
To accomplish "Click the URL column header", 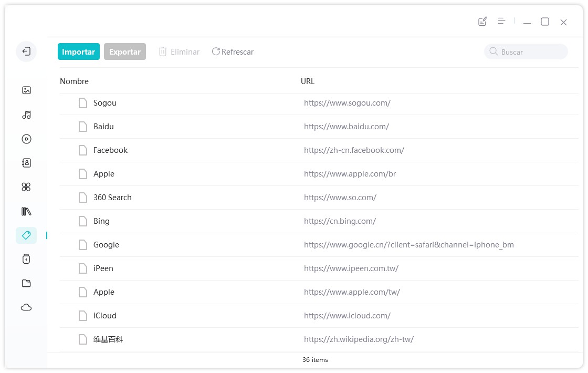I will (x=308, y=81).
